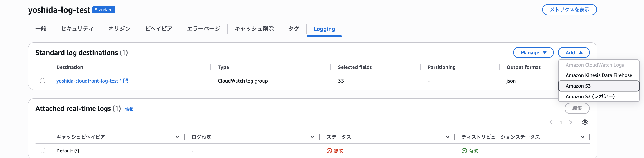Open the yoshida-cloudfront-log-test:* link

[x=89, y=81]
